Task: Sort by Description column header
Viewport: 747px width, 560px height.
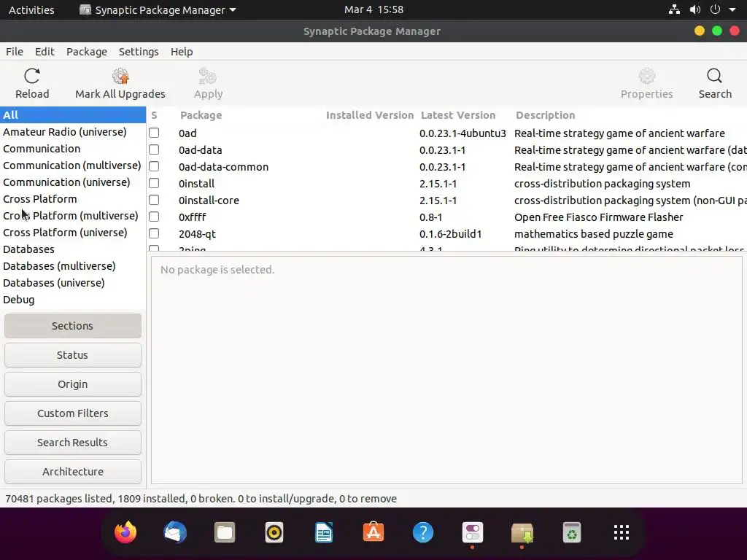Action: pyautogui.click(x=546, y=115)
